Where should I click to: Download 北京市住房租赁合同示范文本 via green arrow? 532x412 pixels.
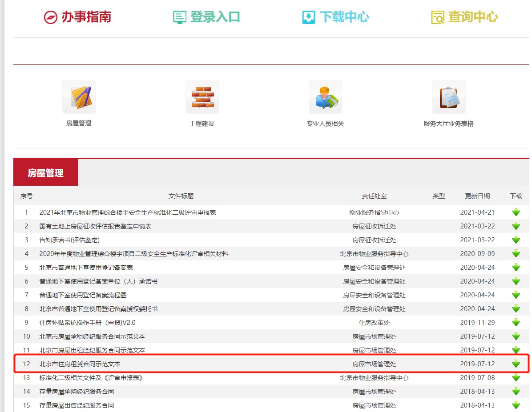coord(516,364)
